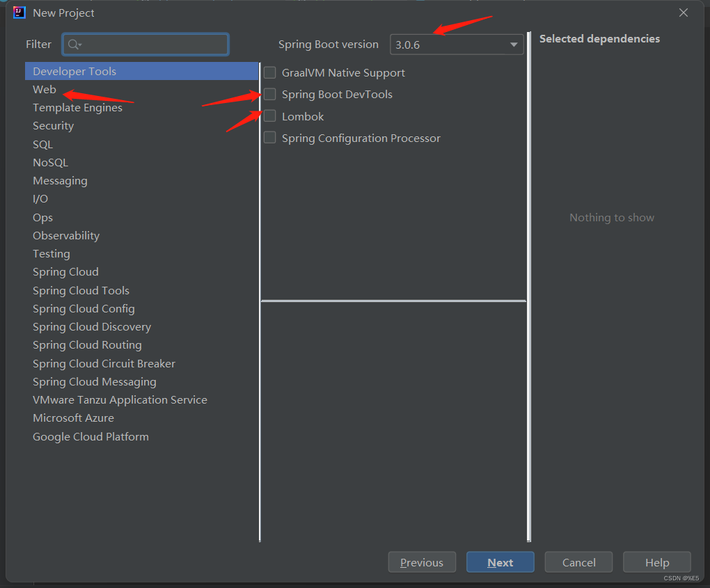Image resolution: width=710 pixels, height=588 pixels.
Task: Choose the Spring Cloud Tools category
Action: [142, 290]
